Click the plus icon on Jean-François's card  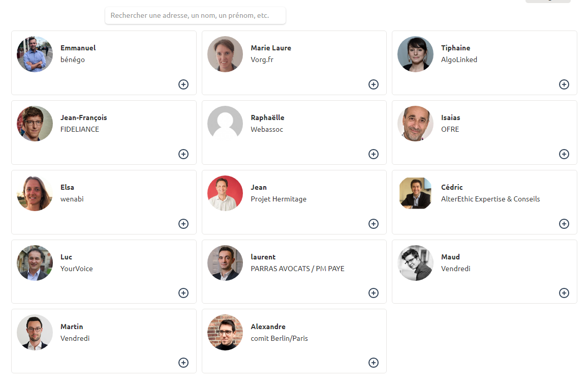point(183,154)
